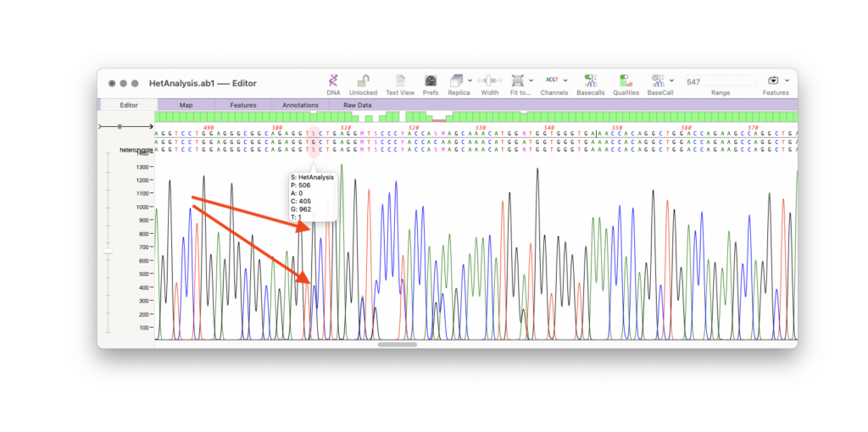Click the window title HetAnalysis.ab1 — Editor

click(203, 84)
